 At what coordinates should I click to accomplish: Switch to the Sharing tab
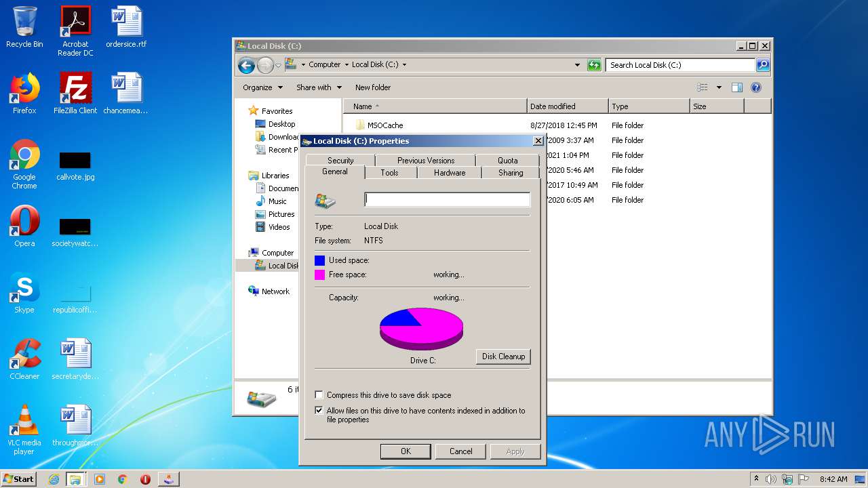[511, 173]
